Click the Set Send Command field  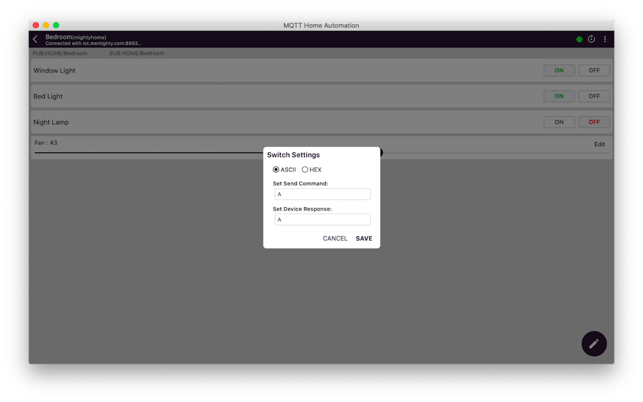click(322, 194)
